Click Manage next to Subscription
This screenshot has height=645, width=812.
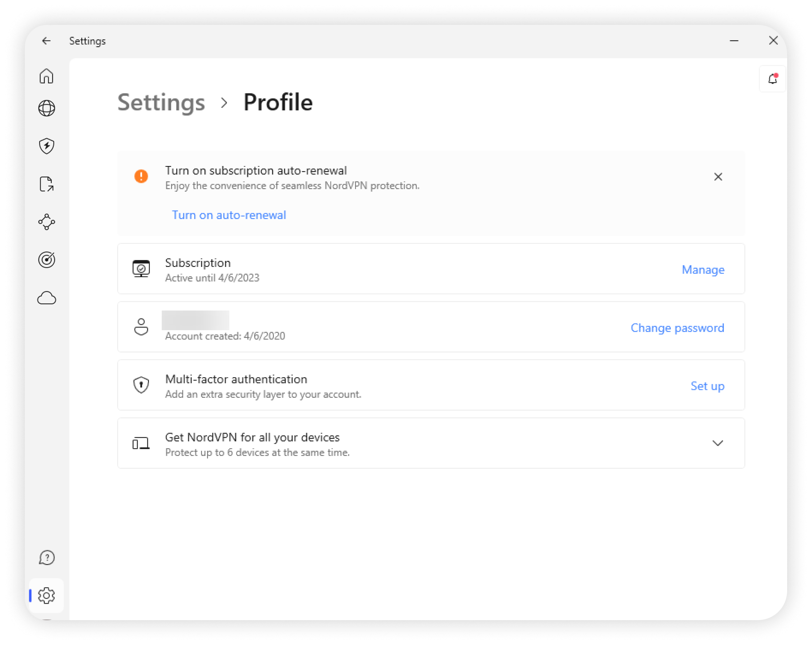tap(703, 269)
